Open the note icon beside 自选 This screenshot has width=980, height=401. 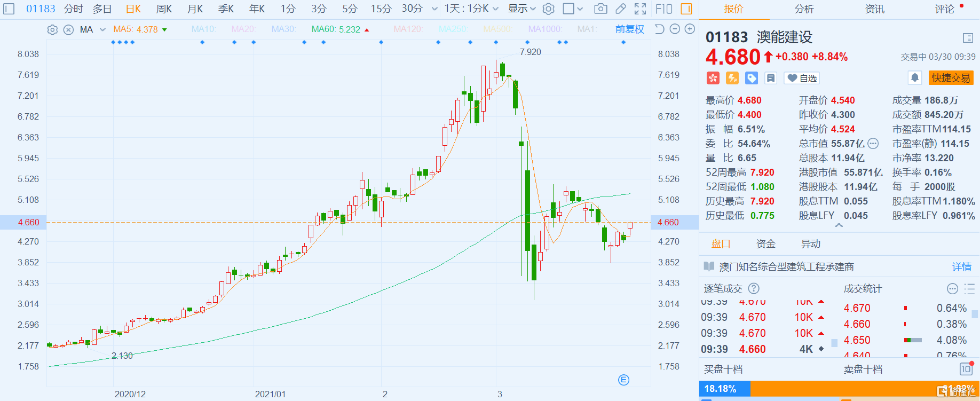coord(771,78)
